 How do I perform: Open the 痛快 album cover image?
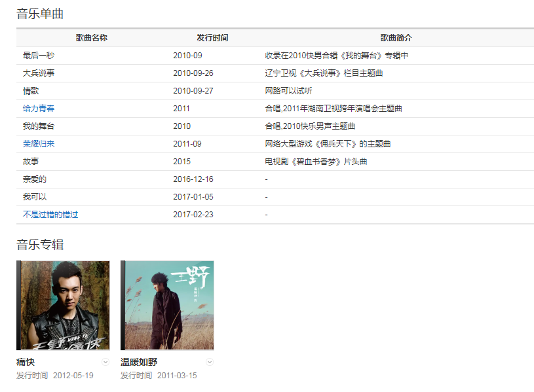(x=64, y=305)
